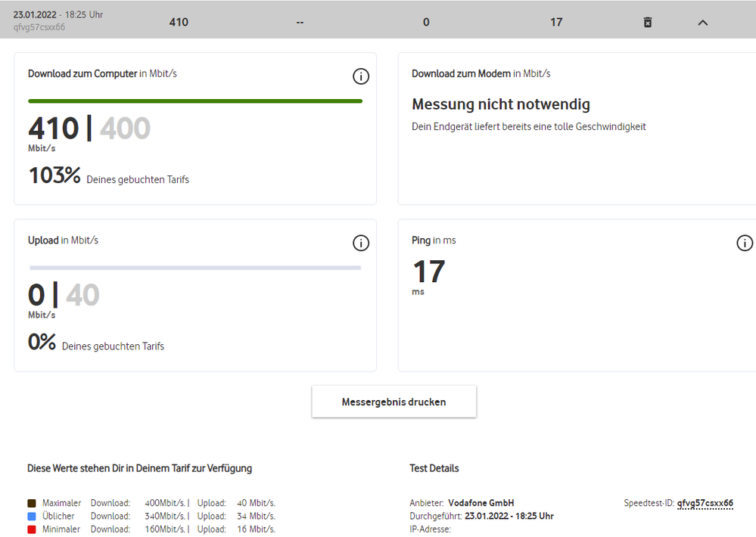Screen dimensions: 756x537
Task: Open info for Ping measurement
Action: [x=745, y=243]
